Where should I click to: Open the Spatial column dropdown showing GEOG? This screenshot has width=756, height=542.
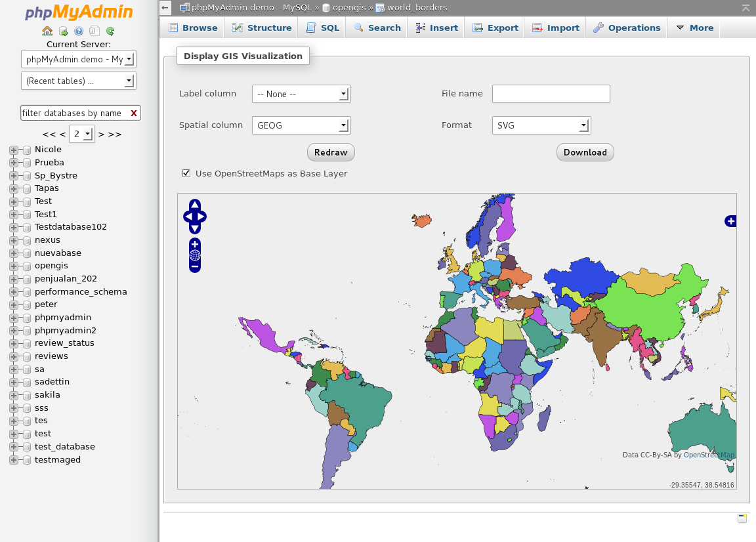coord(301,125)
